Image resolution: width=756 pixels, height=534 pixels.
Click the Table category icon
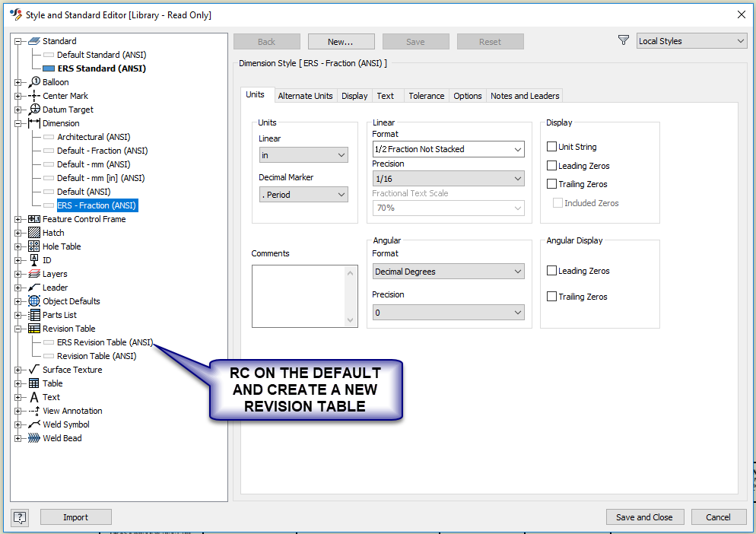33,383
